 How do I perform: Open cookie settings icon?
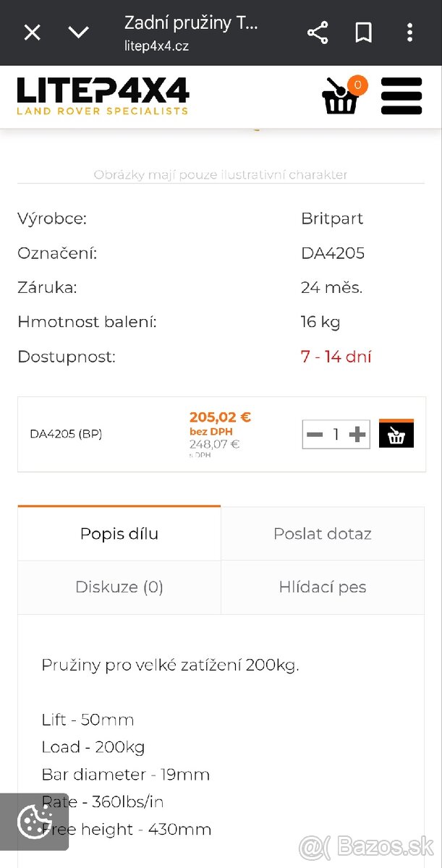(x=33, y=822)
